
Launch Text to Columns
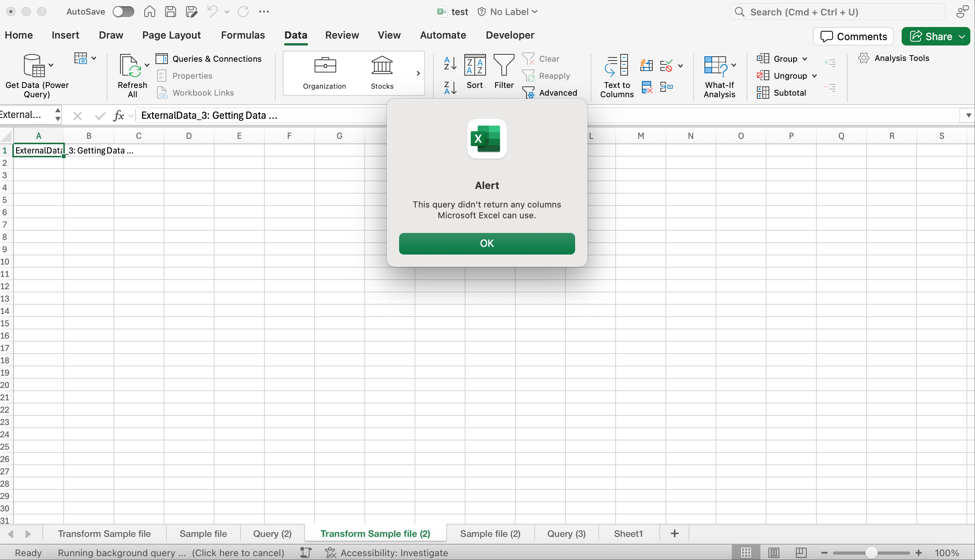point(617,76)
